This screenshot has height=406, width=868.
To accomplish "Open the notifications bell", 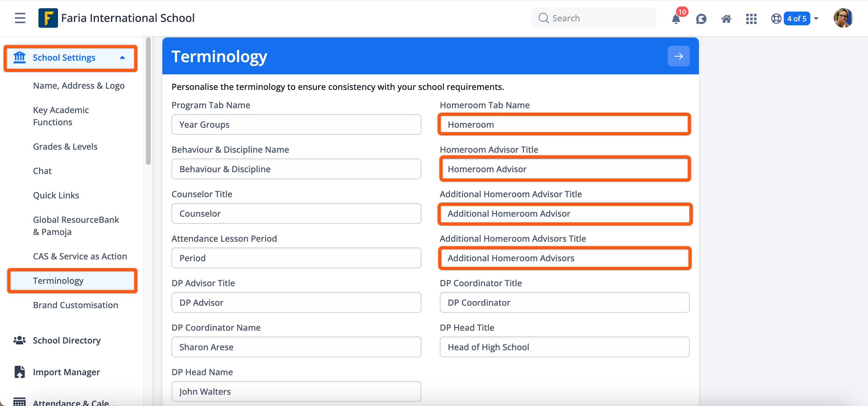I will click(676, 19).
